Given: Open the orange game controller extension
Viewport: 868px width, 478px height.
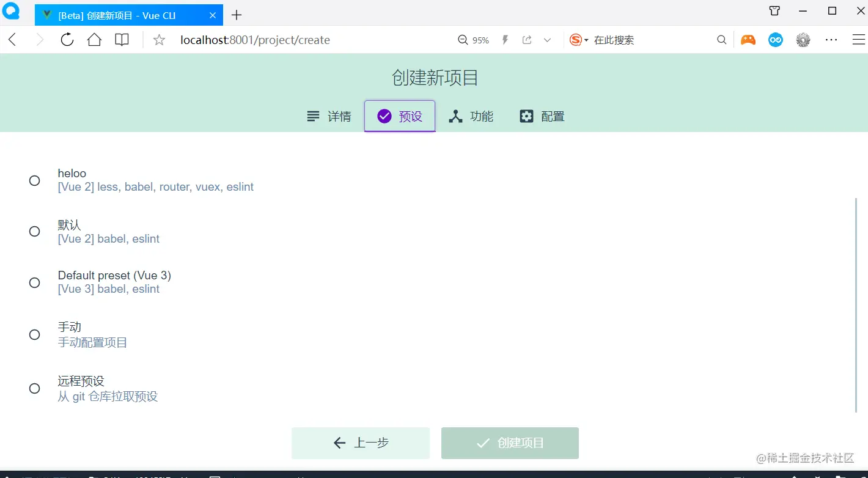Looking at the screenshot, I should (748, 40).
